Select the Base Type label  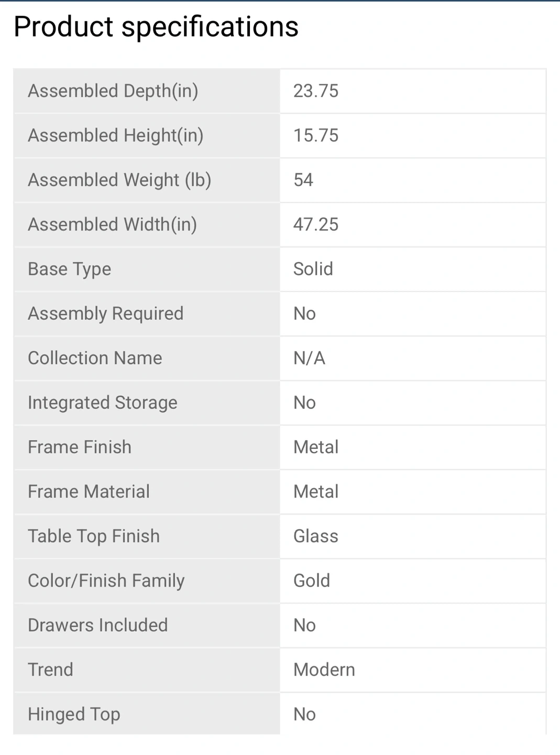click(69, 269)
